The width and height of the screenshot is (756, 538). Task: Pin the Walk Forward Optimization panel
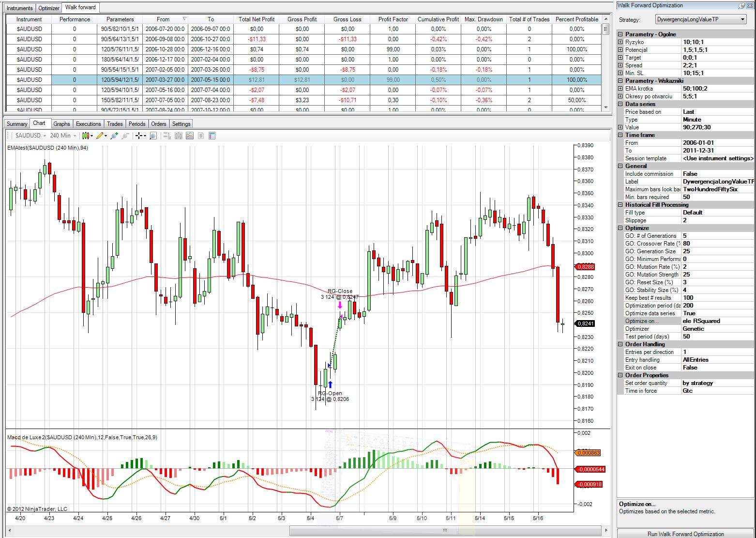(741, 6)
